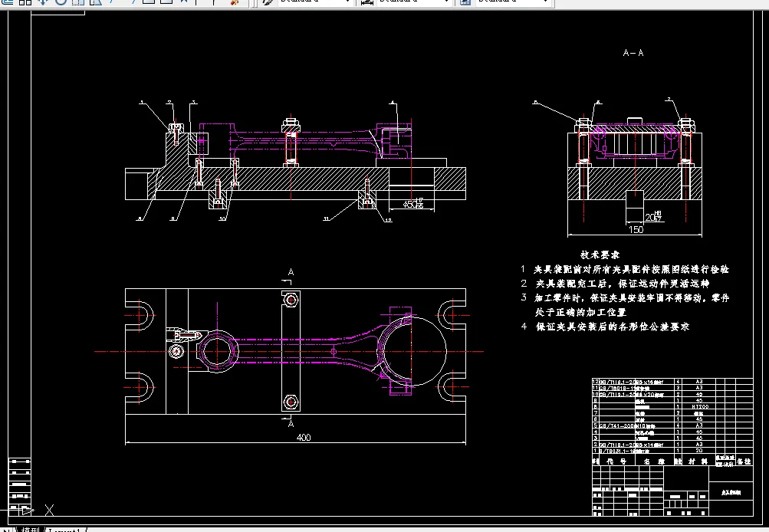
Task: Select part balloon number 11
Action: (x=326, y=218)
